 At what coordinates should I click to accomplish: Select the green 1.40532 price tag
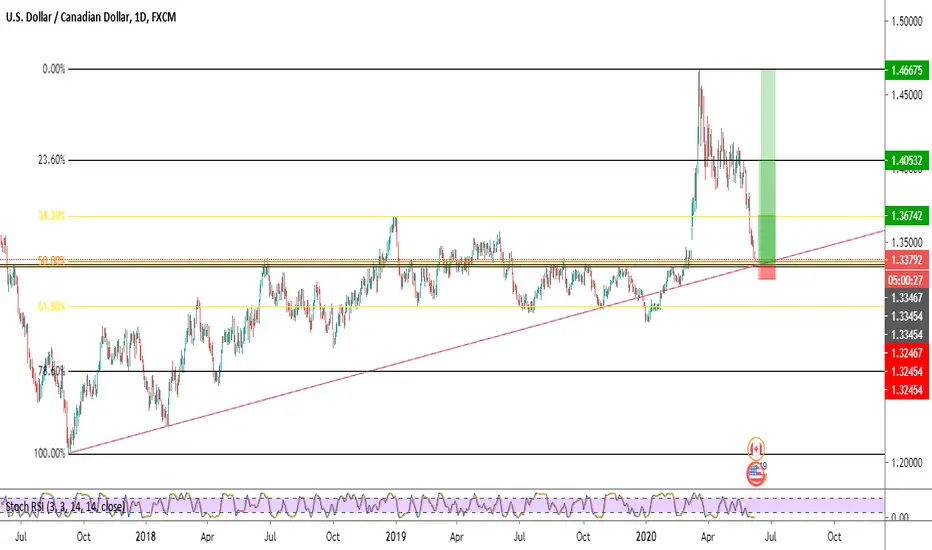pyautogui.click(x=906, y=161)
